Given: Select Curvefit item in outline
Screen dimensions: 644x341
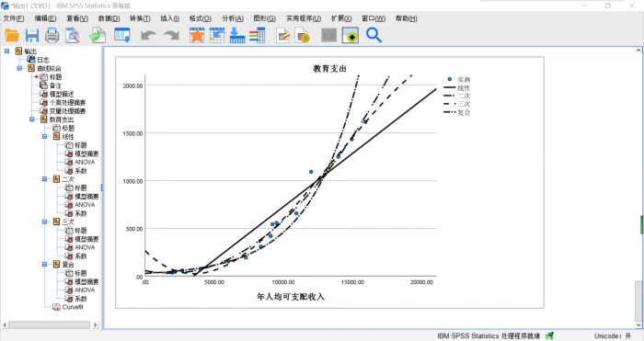Looking at the screenshot, I should (x=73, y=307).
